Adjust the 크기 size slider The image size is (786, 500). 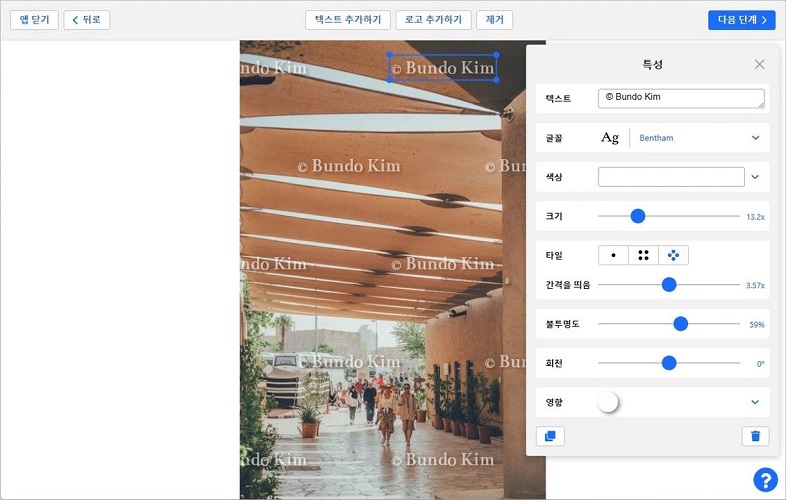(x=638, y=216)
